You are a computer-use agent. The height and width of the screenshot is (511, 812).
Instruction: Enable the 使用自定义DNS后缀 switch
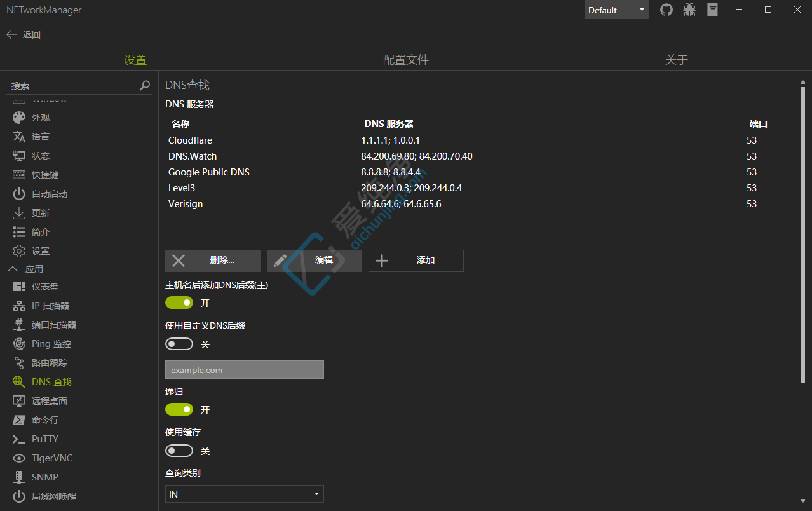[x=179, y=344]
